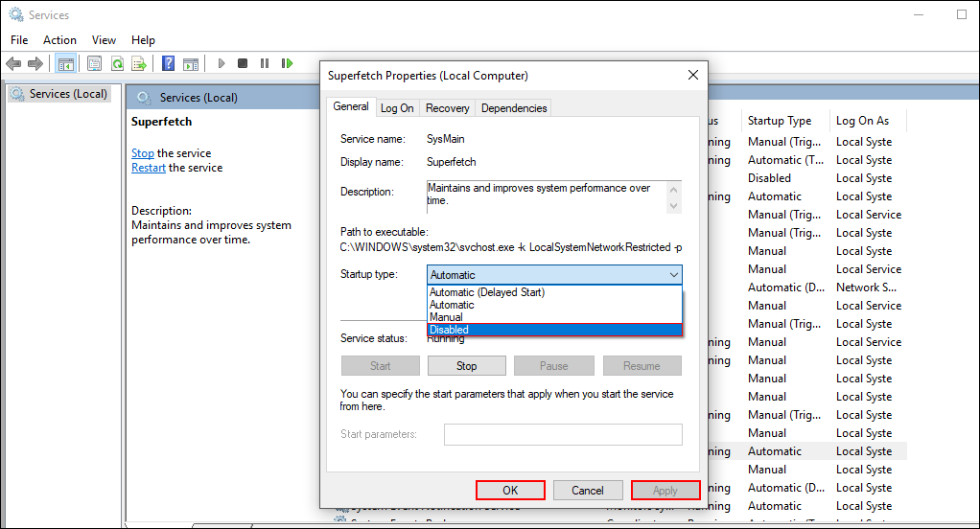Click the Services (Local) pane header
The width and height of the screenshot is (980, 529).
pyautogui.click(x=198, y=98)
